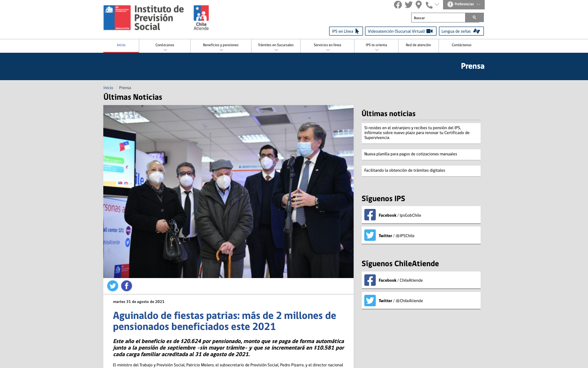This screenshot has width=588, height=368.
Task: Expand the Conózcanos menu
Action: (x=165, y=46)
